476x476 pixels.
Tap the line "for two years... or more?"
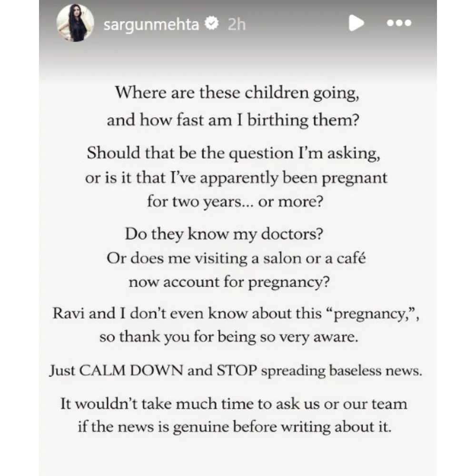236,202
